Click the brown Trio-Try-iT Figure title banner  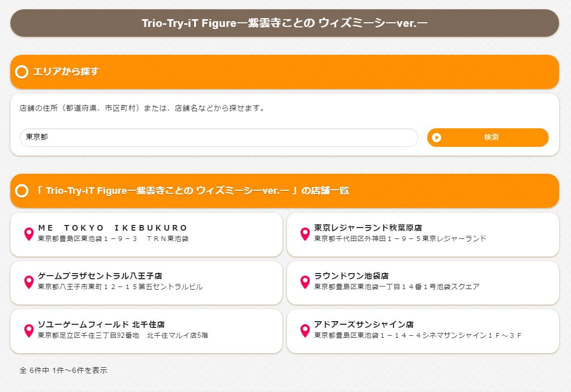tap(284, 23)
